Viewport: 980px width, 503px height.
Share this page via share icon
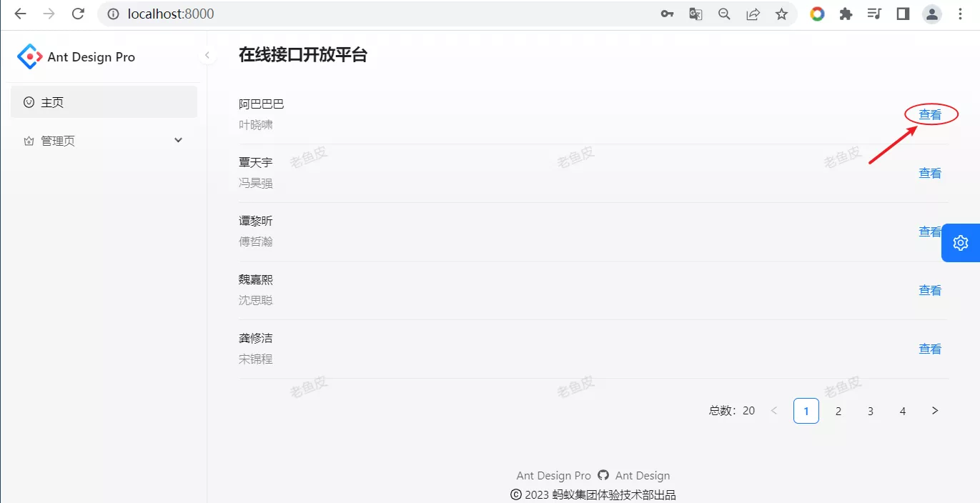pyautogui.click(x=753, y=14)
